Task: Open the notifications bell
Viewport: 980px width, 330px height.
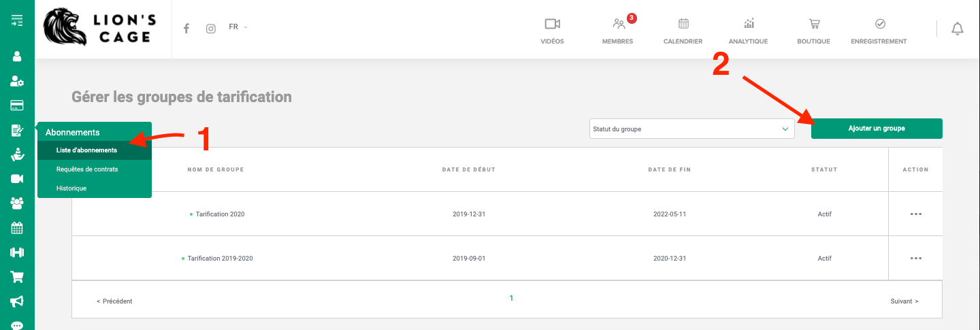Action: [958, 29]
